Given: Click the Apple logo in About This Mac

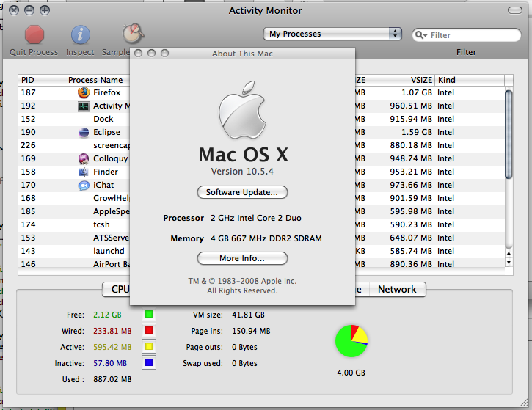Looking at the screenshot, I should point(242,110).
